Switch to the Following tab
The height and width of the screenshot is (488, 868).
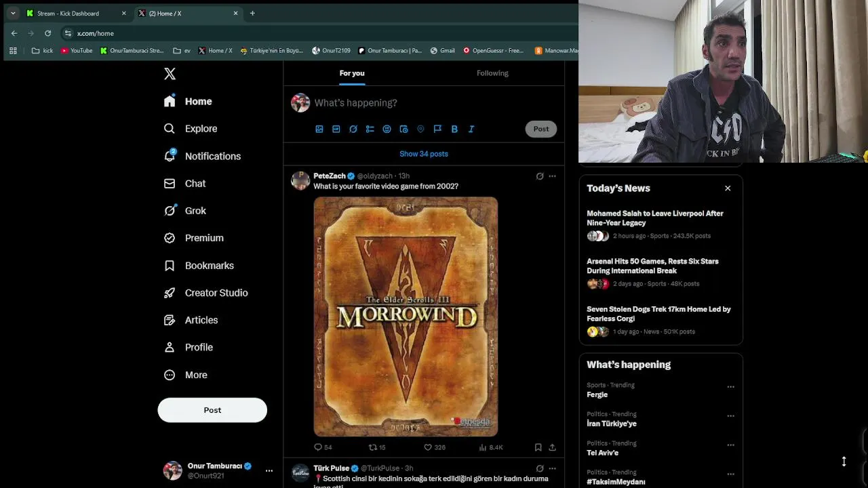(492, 73)
